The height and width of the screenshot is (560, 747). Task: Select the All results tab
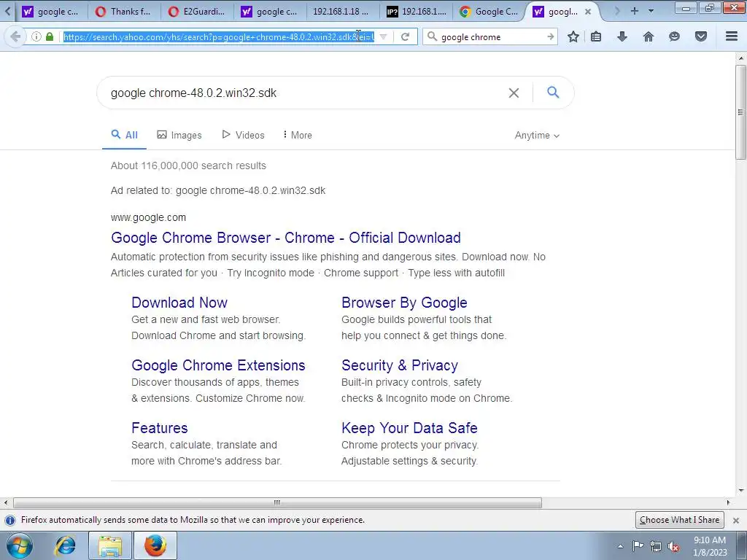pos(124,135)
